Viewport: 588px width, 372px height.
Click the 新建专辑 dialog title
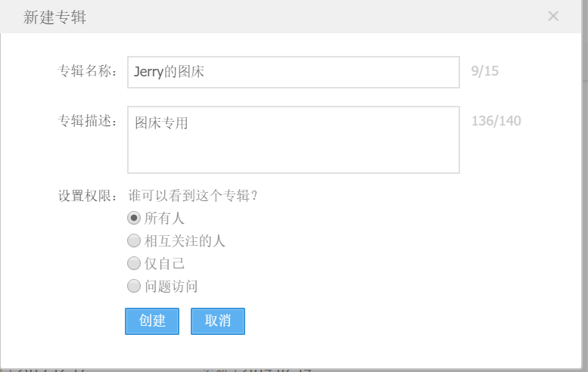tap(54, 17)
